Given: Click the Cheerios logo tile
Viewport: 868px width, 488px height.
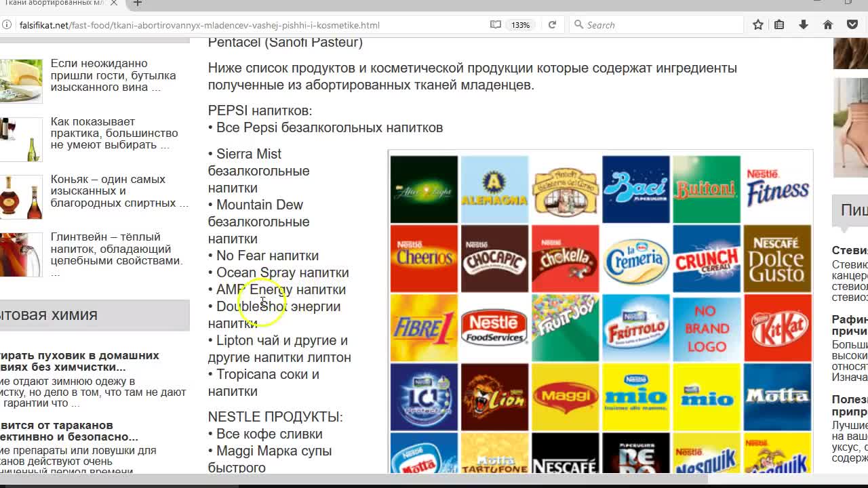Looking at the screenshot, I should pyautogui.click(x=425, y=259).
